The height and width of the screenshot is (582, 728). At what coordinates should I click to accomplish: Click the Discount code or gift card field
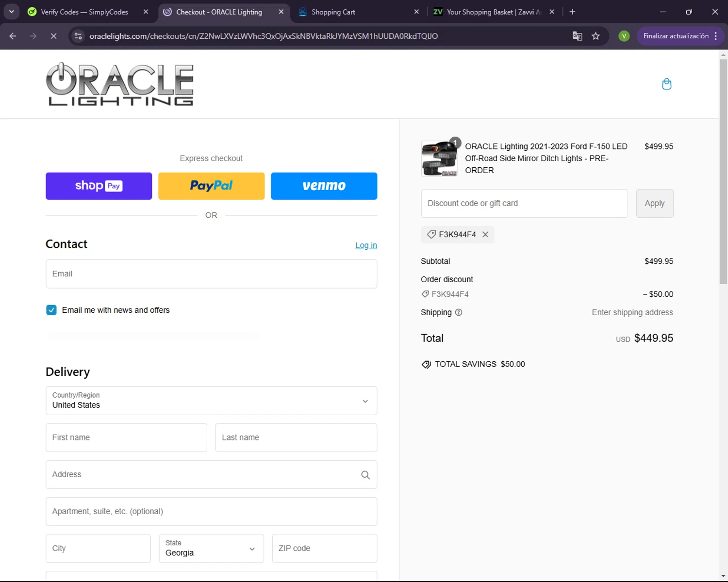[x=524, y=203]
